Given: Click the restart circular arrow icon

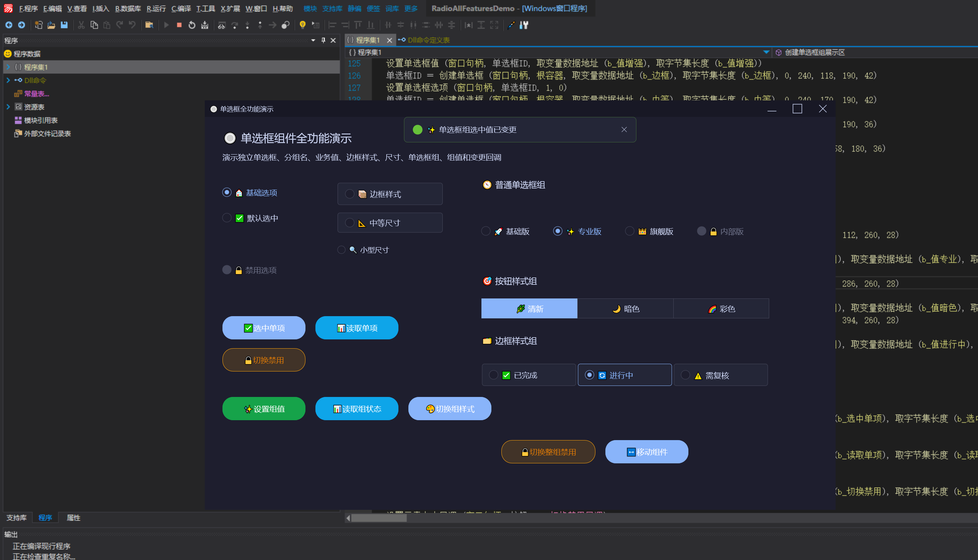Looking at the screenshot, I should point(192,25).
